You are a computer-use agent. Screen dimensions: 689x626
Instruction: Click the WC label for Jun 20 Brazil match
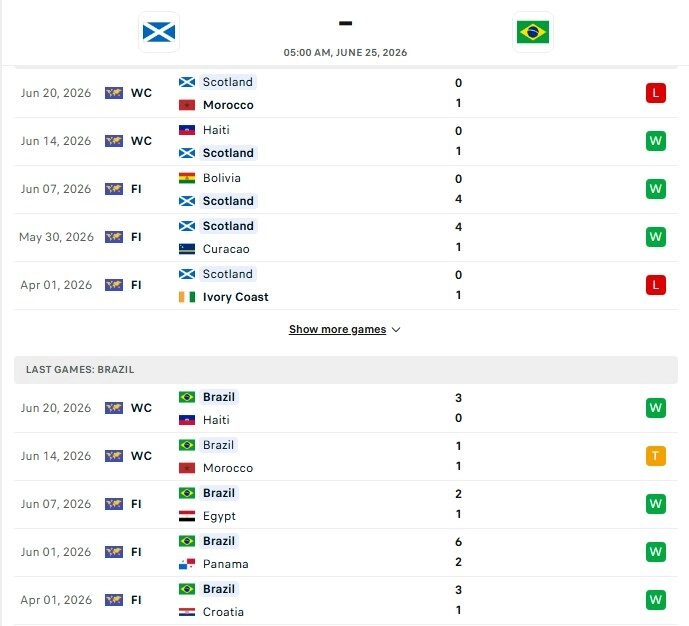[x=141, y=408]
